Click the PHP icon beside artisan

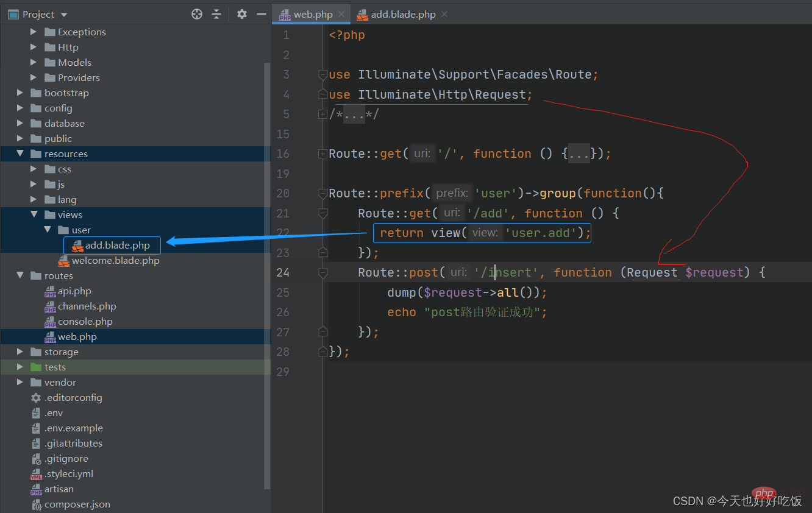[36, 489]
